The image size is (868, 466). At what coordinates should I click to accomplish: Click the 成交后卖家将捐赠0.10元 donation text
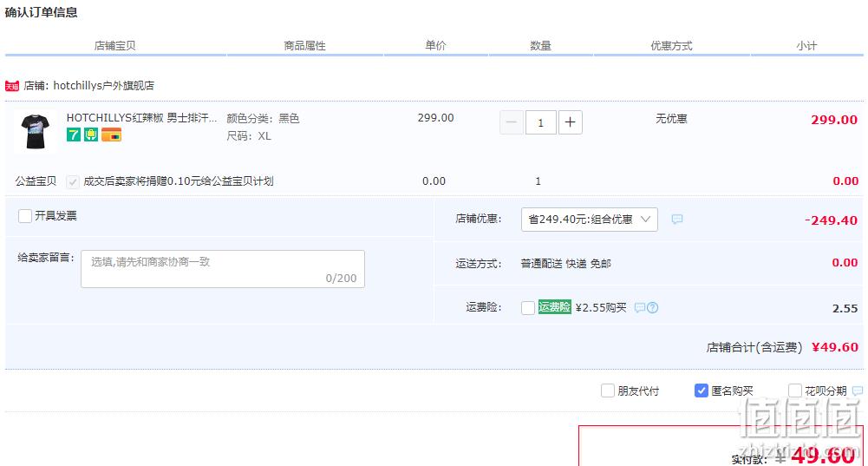(179, 181)
